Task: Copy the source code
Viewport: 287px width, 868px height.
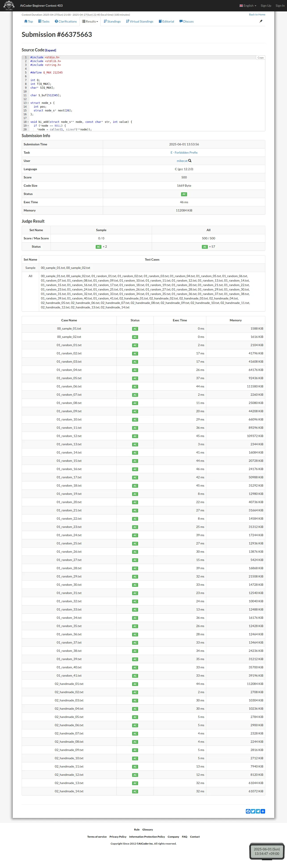Action: [x=260, y=58]
